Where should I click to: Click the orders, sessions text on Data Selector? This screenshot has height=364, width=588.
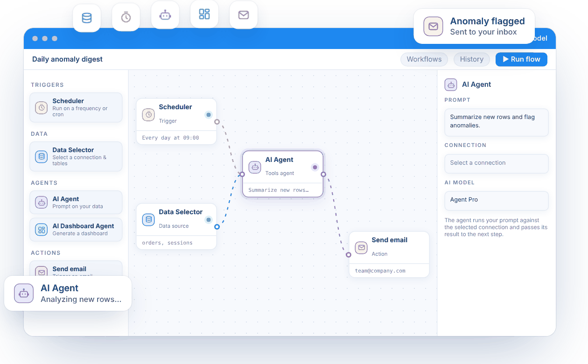tap(168, 243)
